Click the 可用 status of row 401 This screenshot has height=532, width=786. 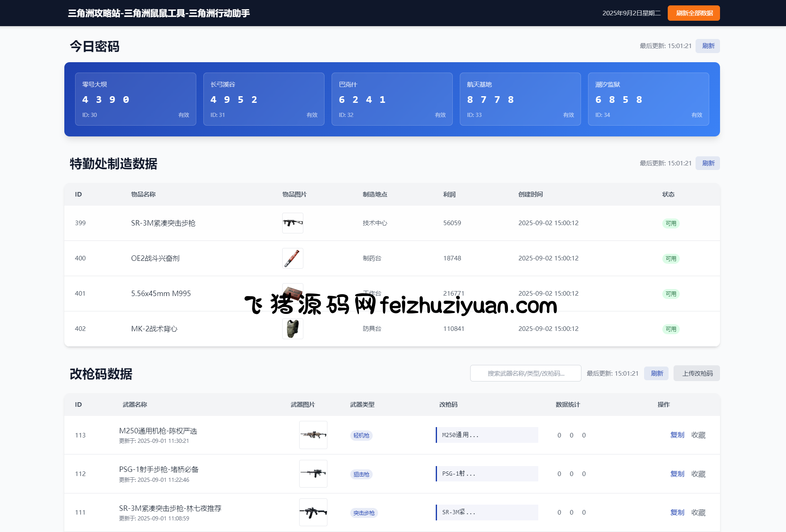671,294
